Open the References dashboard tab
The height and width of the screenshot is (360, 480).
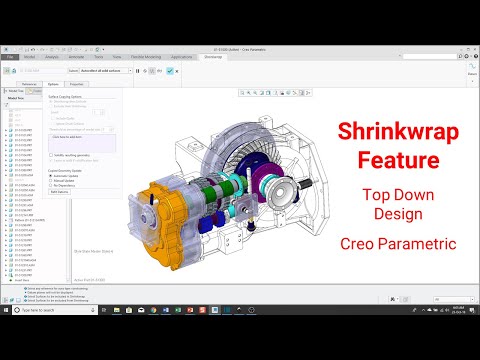point(29,84)
